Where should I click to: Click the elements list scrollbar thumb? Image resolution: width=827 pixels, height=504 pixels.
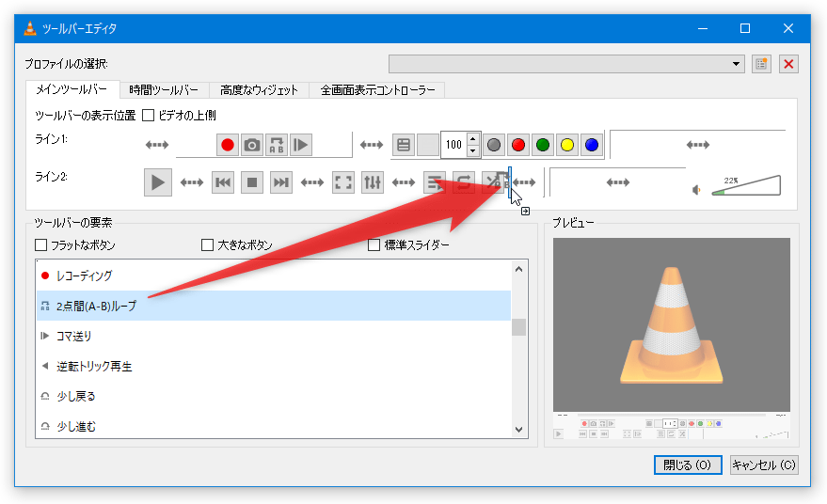[x=519, y=327]
